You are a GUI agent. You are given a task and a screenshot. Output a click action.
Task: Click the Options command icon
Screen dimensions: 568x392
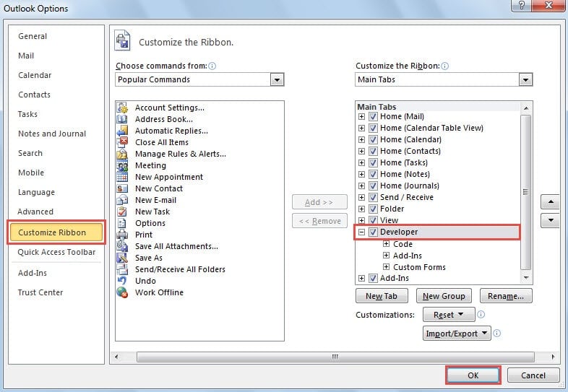tap(122, 223)
